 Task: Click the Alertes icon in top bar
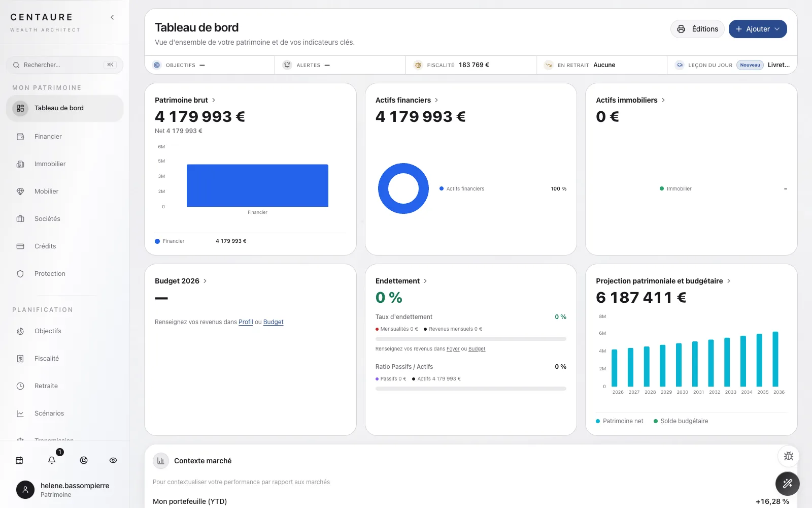pos(287,65)
